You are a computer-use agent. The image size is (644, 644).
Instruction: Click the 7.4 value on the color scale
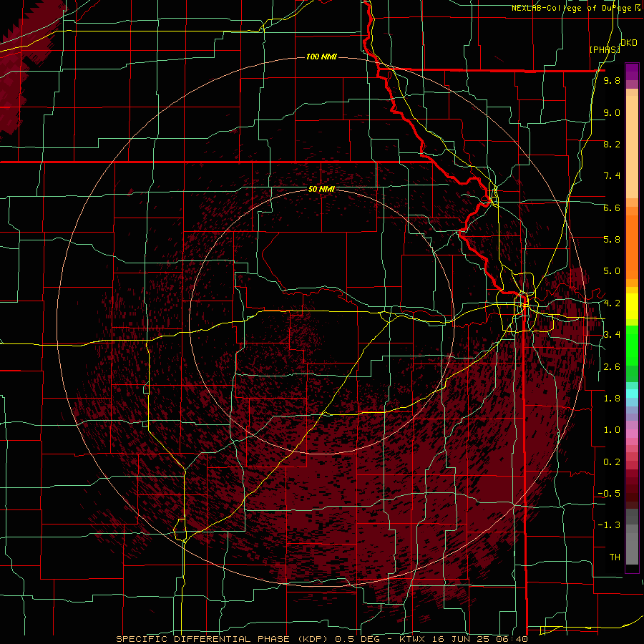pos(612,176)
